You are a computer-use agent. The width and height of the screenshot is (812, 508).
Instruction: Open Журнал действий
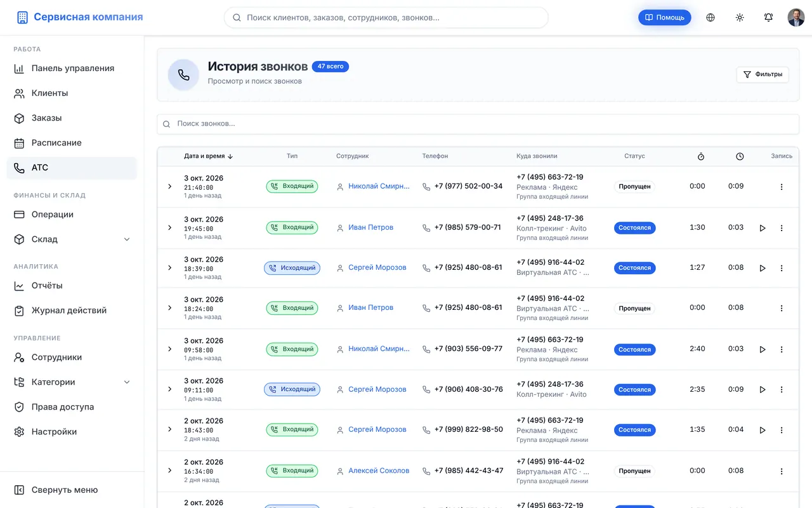[72, 311]
